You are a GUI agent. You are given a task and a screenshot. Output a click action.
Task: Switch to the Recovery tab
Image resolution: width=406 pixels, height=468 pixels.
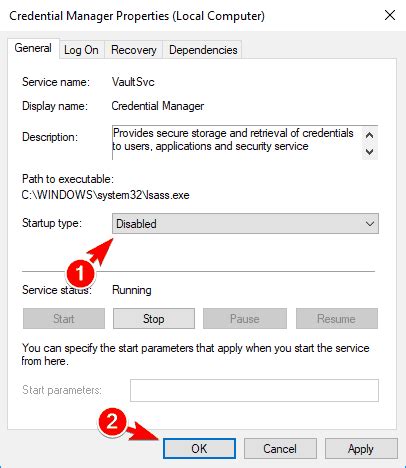134,50
